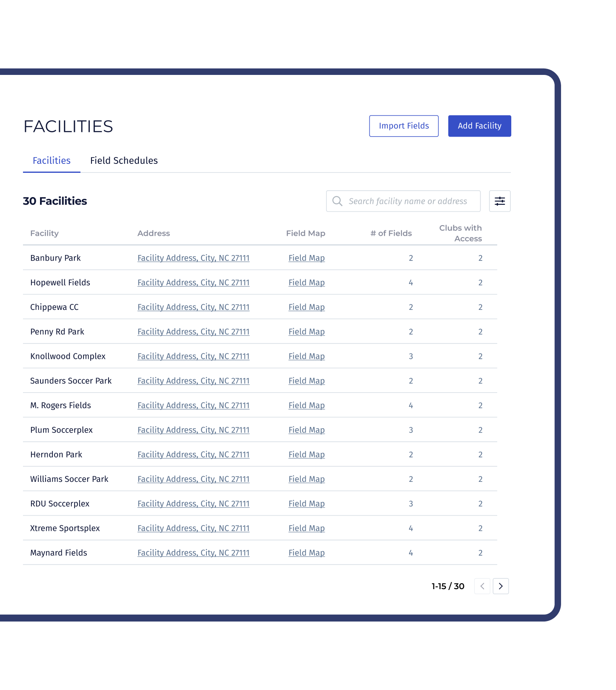This screenshot has width=616, height=690.
Task: Open Plum Soccerplex Field Map
Action: tap(307, 430)
